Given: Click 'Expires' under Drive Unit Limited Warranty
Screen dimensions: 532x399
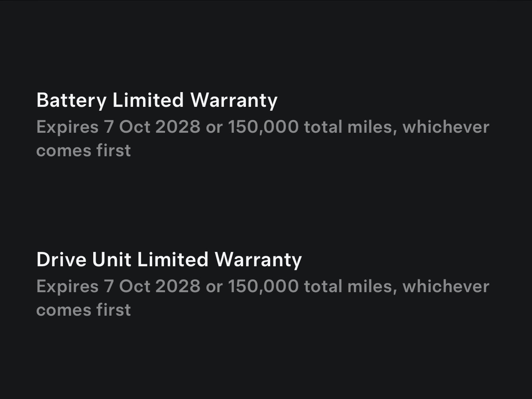Looking at the screenshot, I should pyautogui.click(x=67, y=287).
